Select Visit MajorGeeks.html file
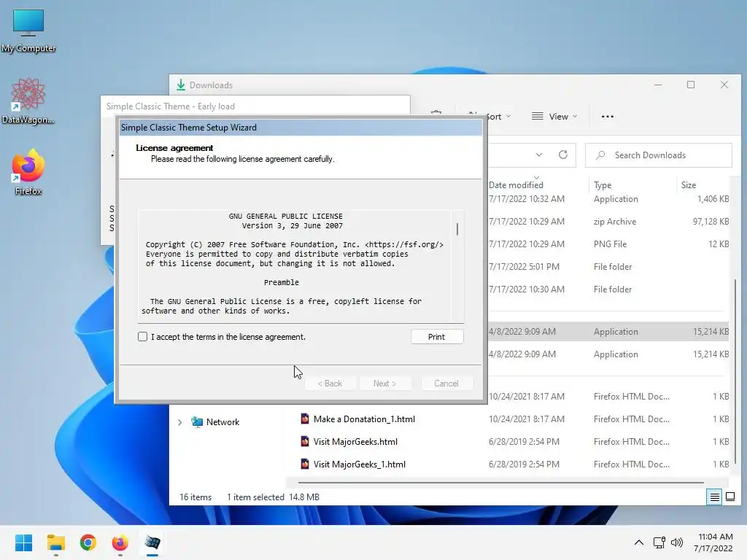The height and width of the screenshot is (560, 747). click(355, 441)
